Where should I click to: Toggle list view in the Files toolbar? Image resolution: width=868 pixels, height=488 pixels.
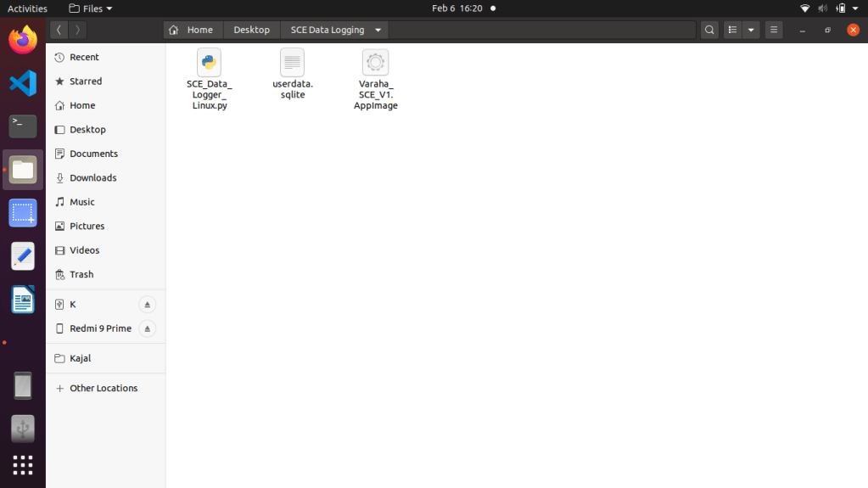732,30
